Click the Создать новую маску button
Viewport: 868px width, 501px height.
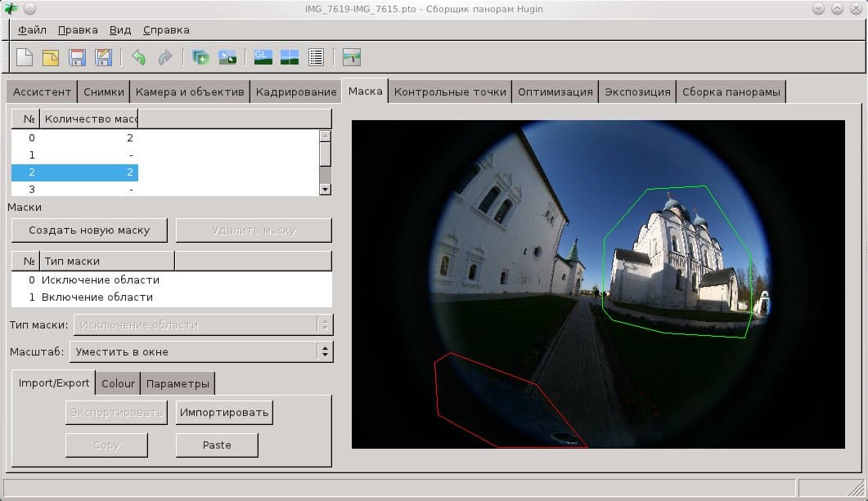89,230
